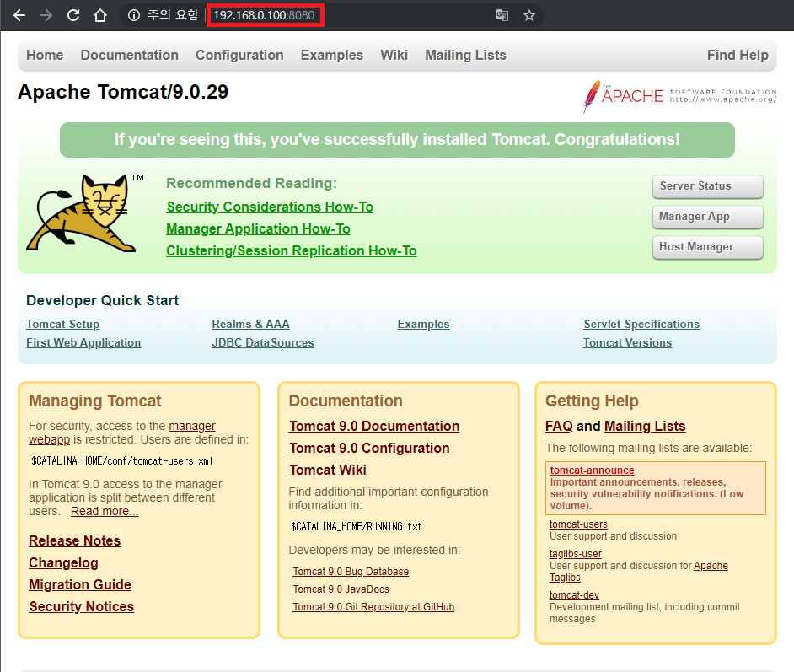Click the Tomcat cat mascot image

pyautogui.click(x=85, y=212)
